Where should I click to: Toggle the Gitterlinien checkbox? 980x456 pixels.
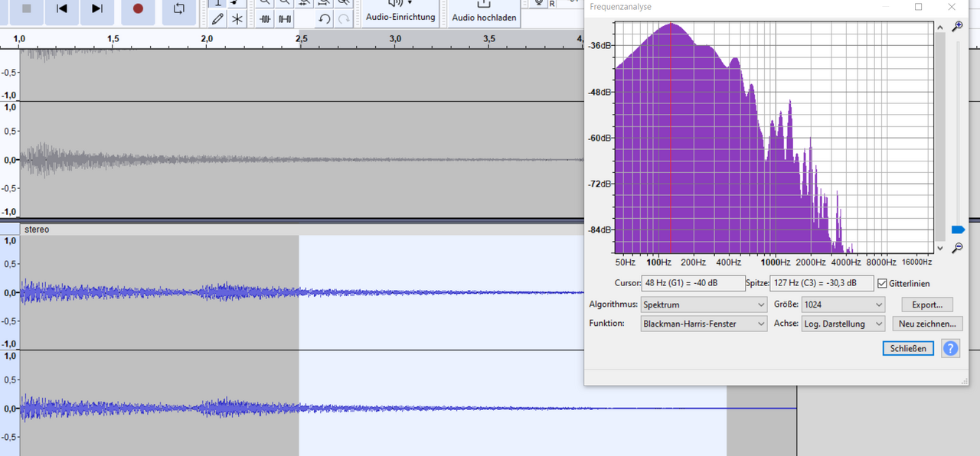[x=883, y=283]
